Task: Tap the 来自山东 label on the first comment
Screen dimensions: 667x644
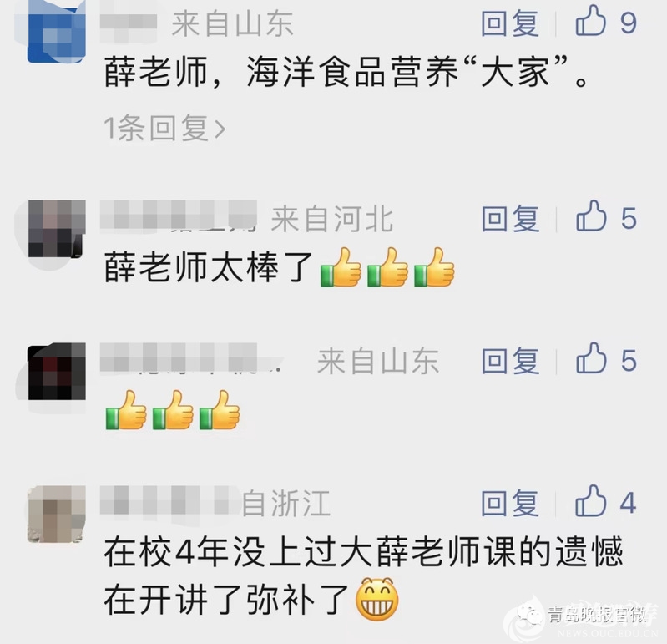Action: click(x=232, y=23)
